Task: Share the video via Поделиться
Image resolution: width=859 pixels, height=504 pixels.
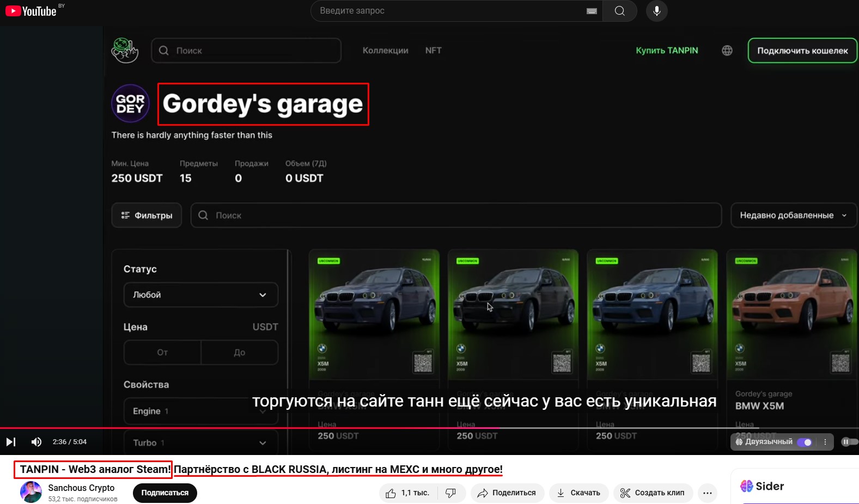Action: (x=507, y=493)
